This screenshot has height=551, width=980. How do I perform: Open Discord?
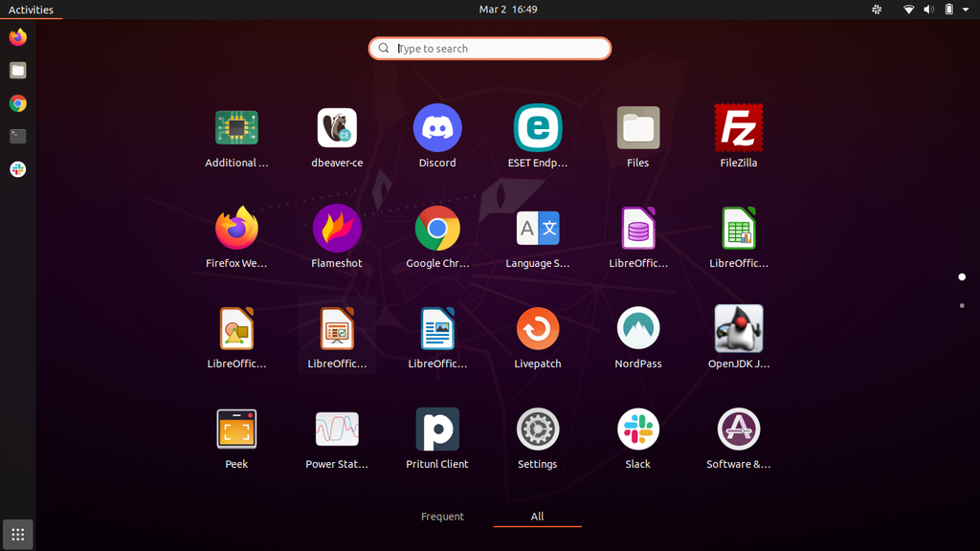437,127
